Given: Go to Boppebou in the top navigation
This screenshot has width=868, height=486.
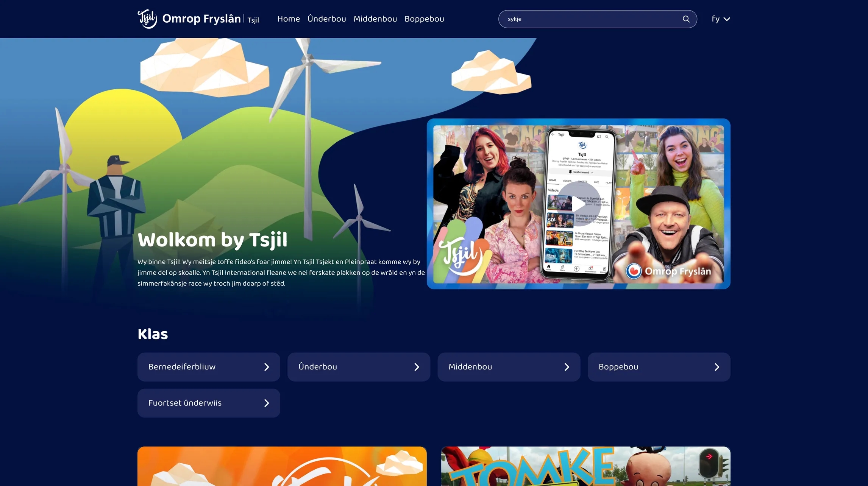Looking at the screenshot, I should tap(424, 19).
